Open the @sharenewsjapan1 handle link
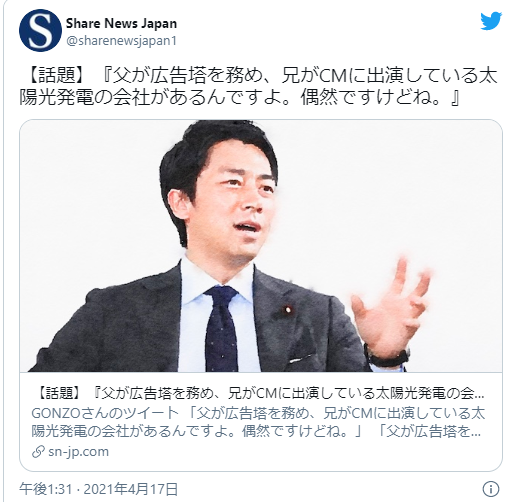The image size is (506, 502). point(121,41)
